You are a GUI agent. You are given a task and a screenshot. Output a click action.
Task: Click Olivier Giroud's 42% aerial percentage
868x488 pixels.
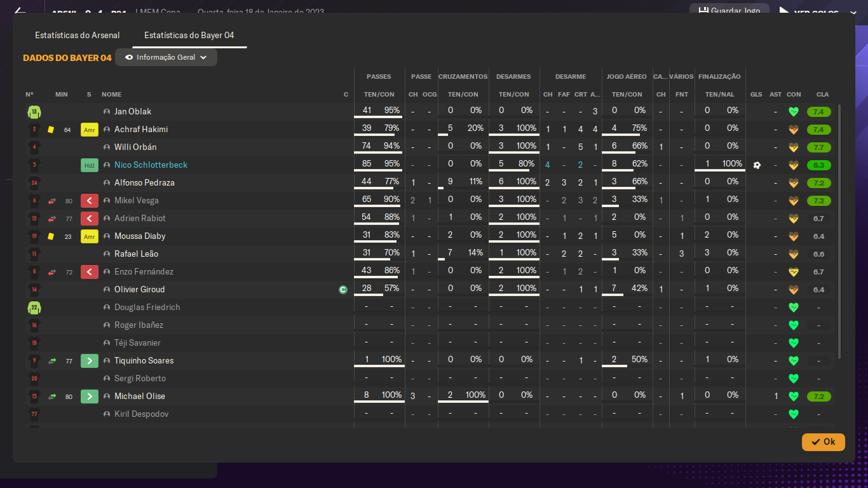(639, 288)
